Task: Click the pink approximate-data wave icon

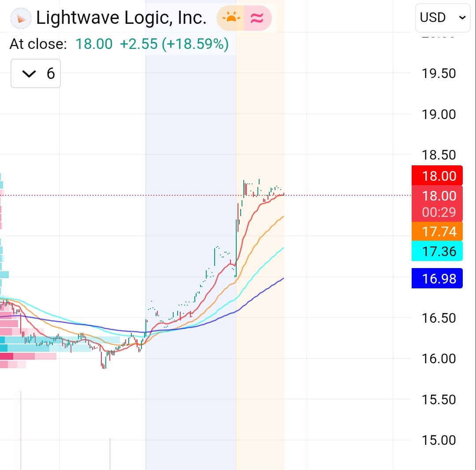Action: tap(257, 18)
